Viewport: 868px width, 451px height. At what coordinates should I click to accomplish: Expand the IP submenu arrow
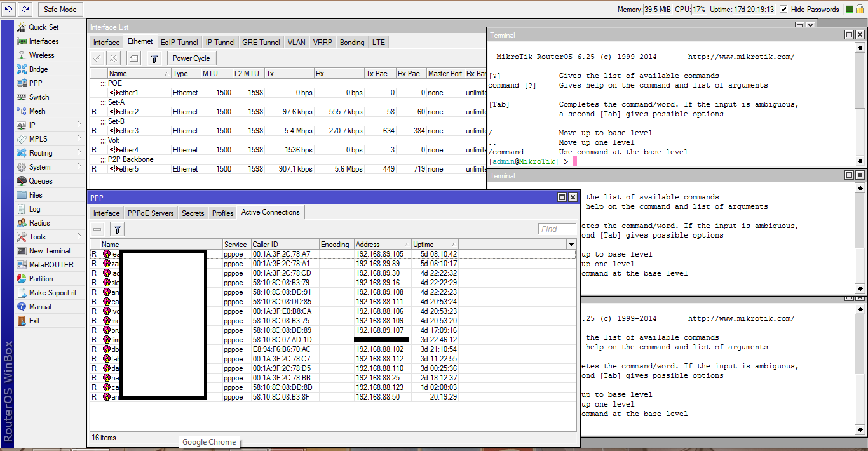(x=79, y=125)
